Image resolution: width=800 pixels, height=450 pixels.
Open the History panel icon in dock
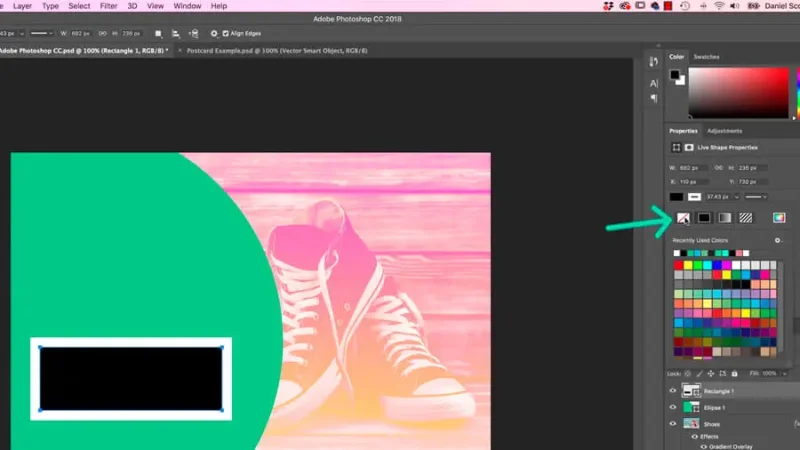(x=654, y=62)
